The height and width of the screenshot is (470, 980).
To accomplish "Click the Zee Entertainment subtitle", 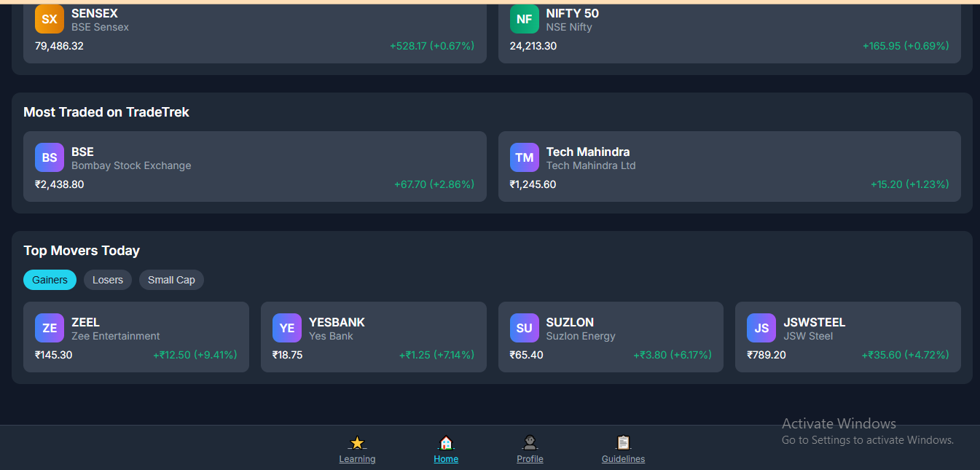I will [116, 336].
